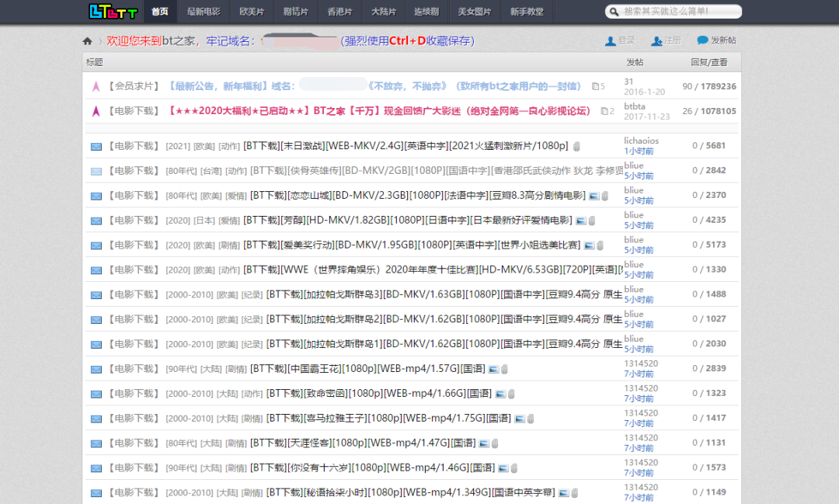Click envelope icon of 恋恋山城 row
This screenshot has width=839, height=504.
[x=96, y=196]
